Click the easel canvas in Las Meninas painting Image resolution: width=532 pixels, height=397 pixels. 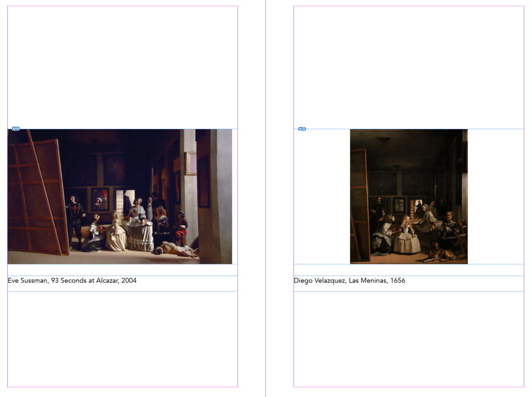coord(359,202)
